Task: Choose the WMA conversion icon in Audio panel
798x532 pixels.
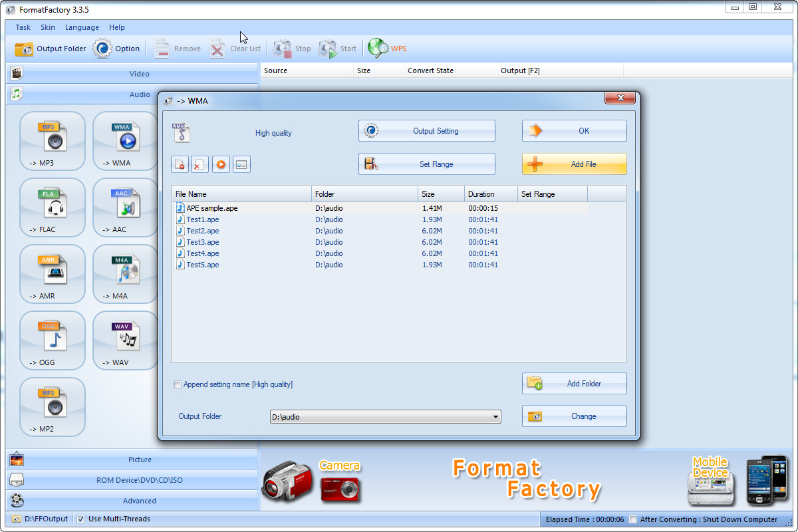Action: (125, 141)
